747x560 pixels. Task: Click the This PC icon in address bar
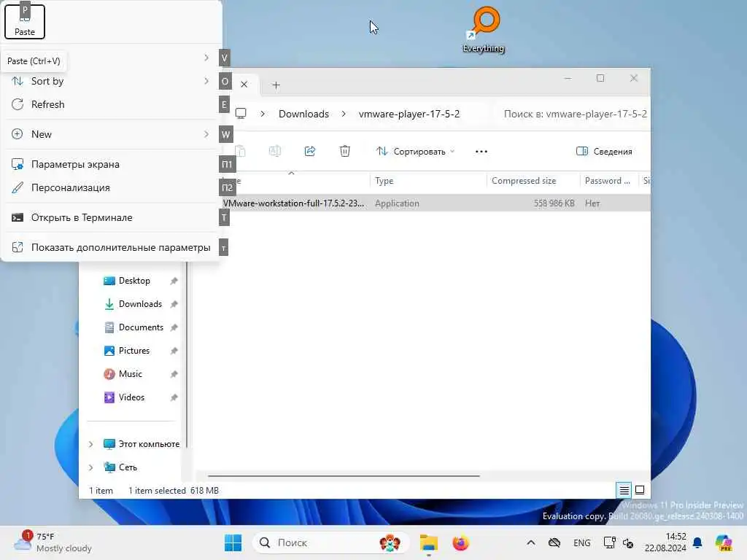click(241, 114)
